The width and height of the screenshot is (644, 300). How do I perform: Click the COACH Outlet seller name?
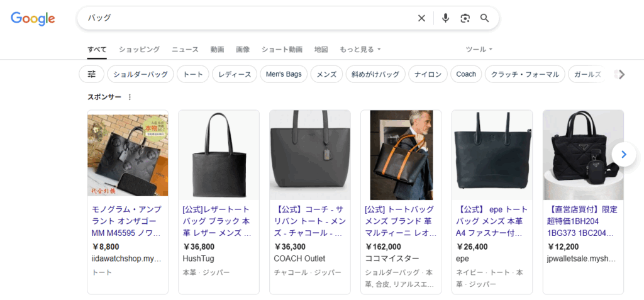pos(299,258)
